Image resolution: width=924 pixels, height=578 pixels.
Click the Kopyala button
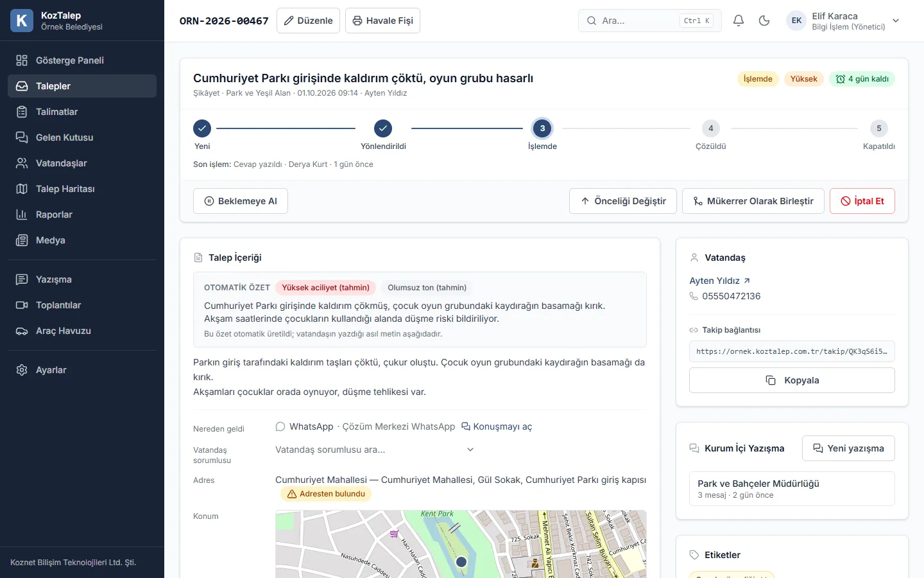pos(792,380)
